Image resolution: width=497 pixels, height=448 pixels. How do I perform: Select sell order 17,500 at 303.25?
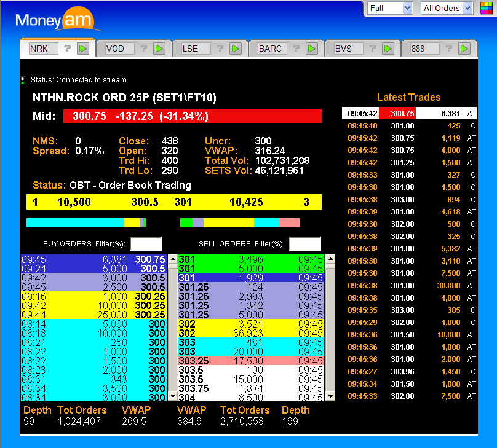pos(251,361)
